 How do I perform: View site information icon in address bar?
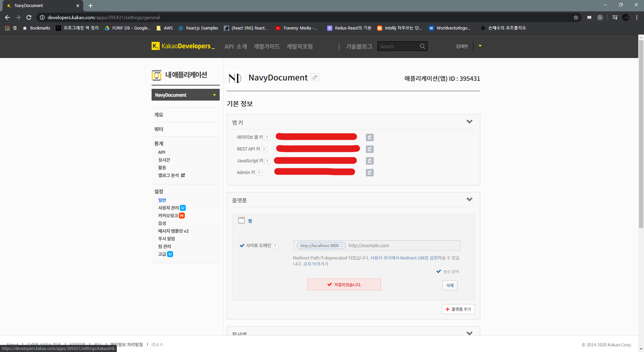click(42, 17)
